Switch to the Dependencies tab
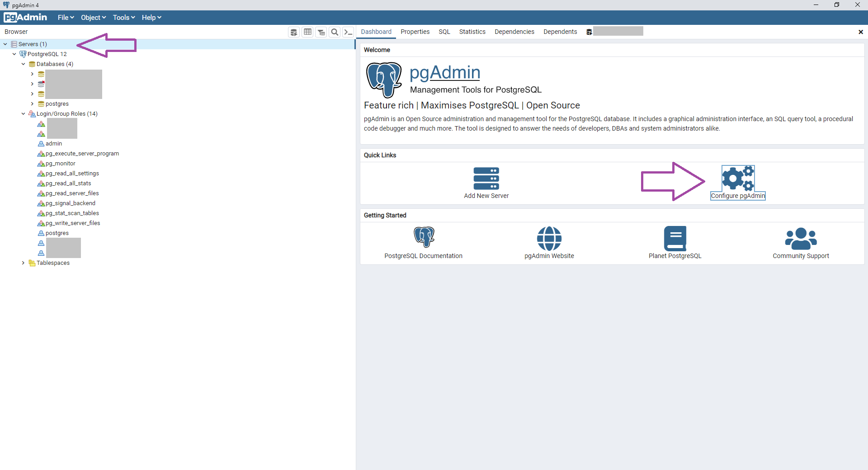This screenshot has width=868, height=470. (514, 32)
